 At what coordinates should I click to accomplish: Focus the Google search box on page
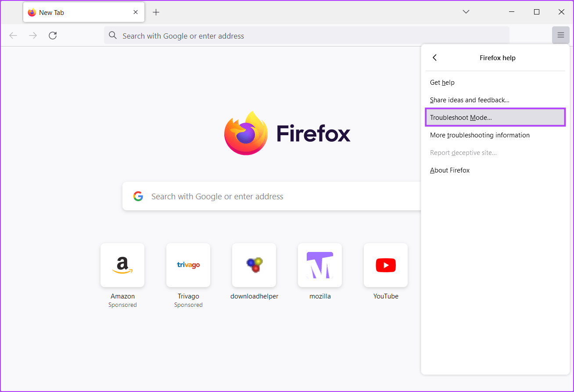click(271, 196)
